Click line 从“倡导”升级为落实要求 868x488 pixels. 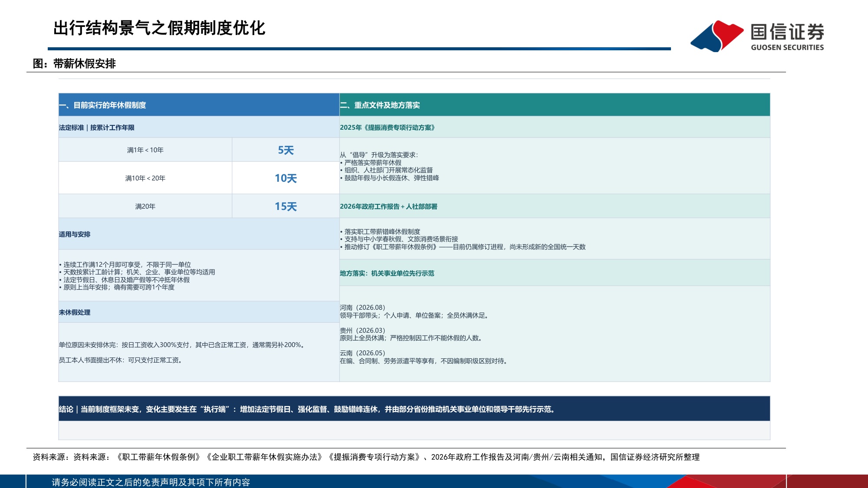(379, 155)
